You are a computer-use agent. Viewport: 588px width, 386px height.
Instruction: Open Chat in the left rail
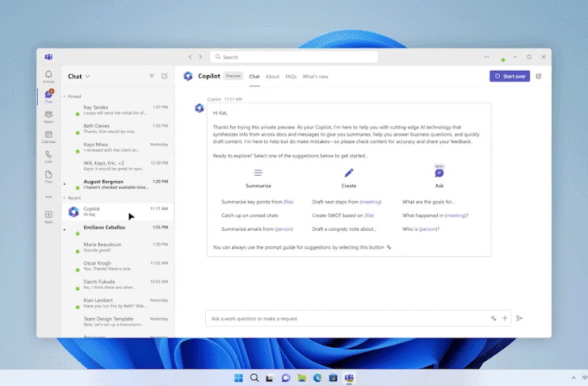pyautogui.click(x=48, y=96)
